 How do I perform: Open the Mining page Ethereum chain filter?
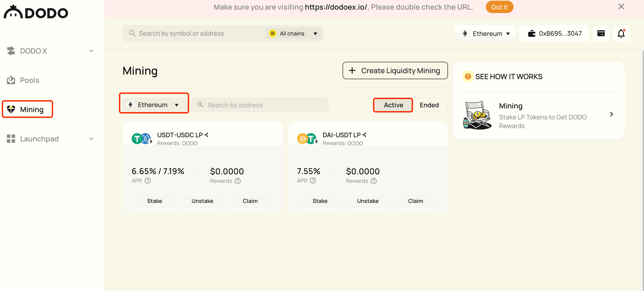[154, 105]
